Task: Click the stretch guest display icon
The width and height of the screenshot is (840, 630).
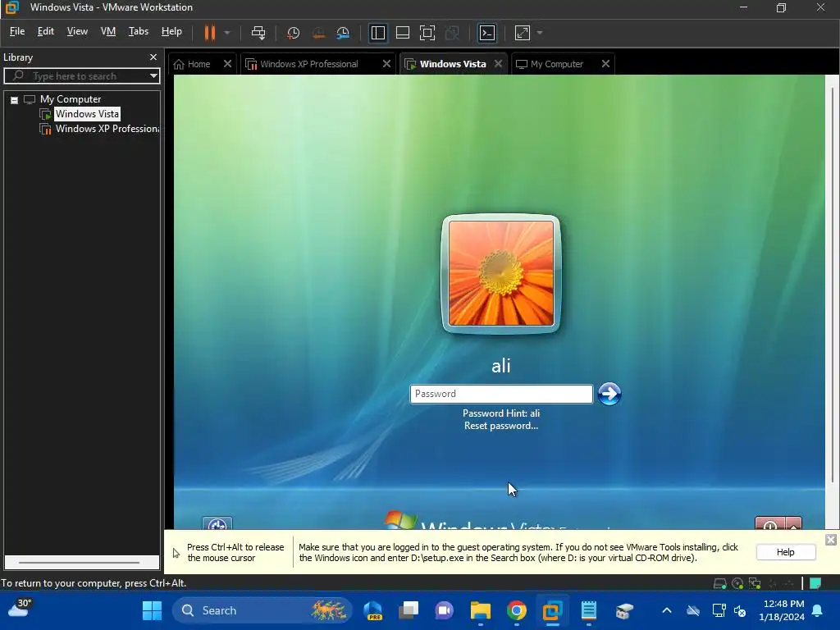Action: pos(523,33)
